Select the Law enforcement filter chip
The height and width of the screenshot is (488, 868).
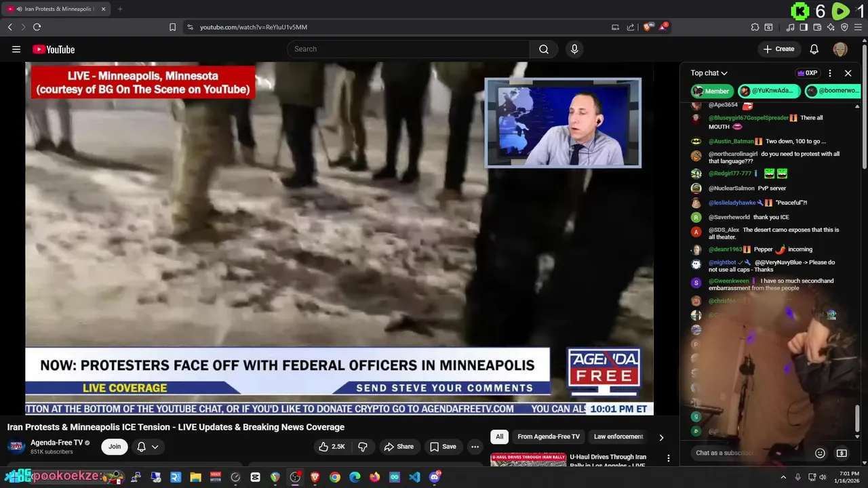[x=618, y=436]
